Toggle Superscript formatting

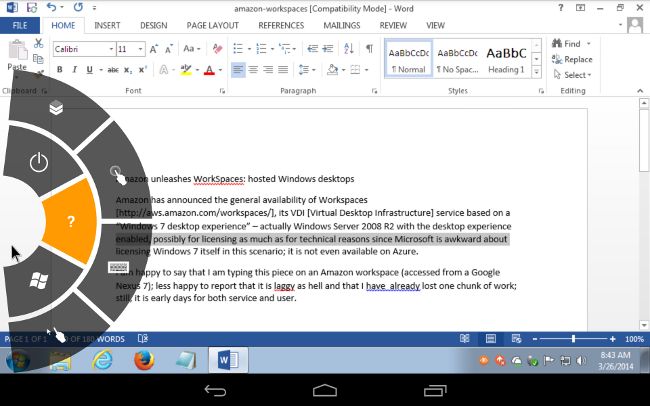(x=143, y=70)
